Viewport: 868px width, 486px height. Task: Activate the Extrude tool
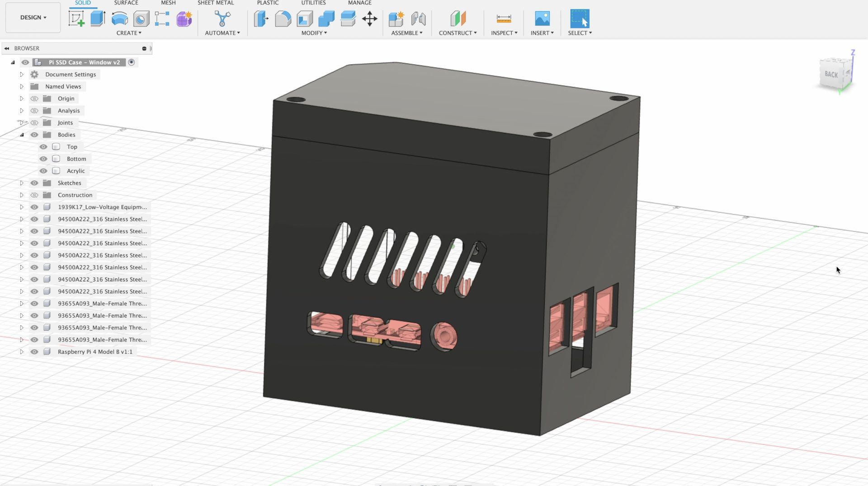pos(98,19)
